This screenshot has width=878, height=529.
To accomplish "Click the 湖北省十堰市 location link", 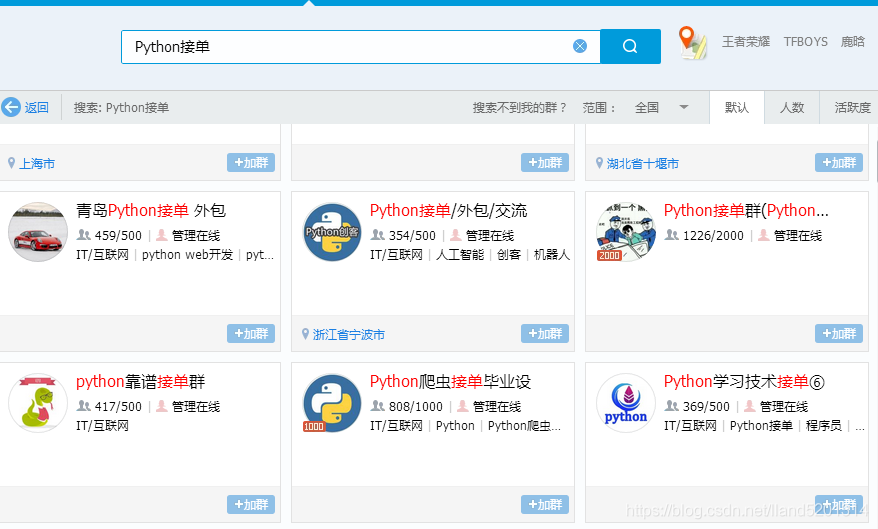I will [x=642, y=163].
